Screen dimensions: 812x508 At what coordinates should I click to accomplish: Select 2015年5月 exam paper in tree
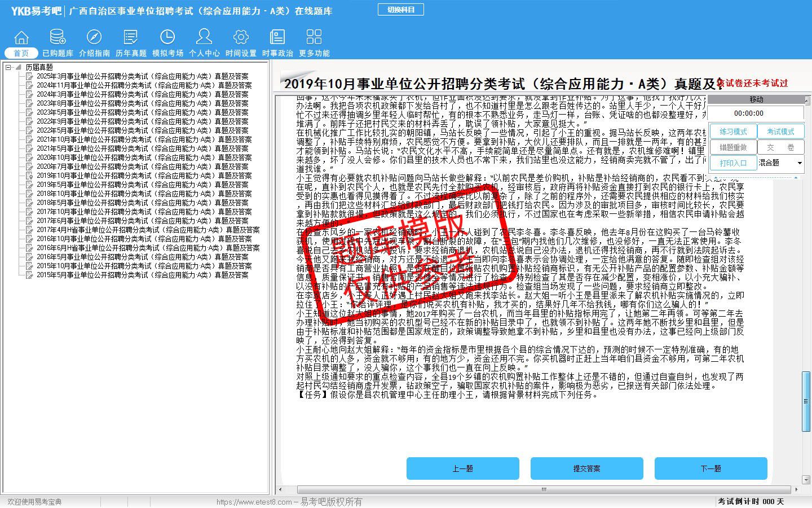pos(142,275)
